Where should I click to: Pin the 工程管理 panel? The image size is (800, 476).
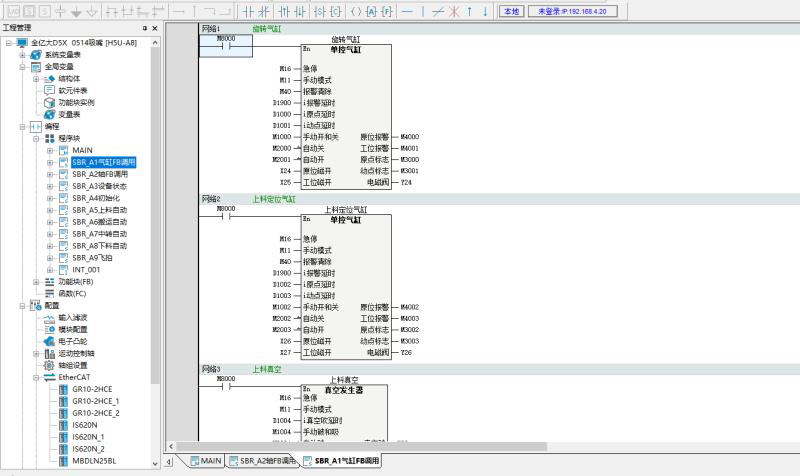145,28
